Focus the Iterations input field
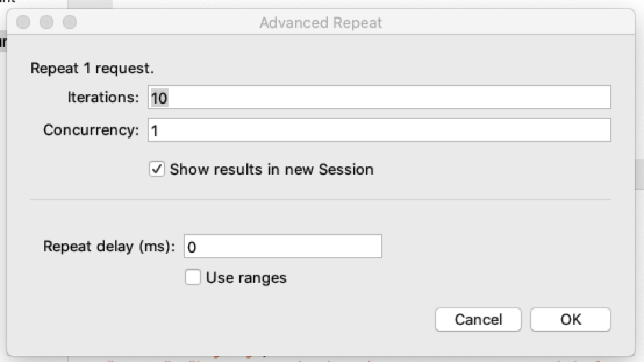 pyautogui.click(x=379, y=98)
